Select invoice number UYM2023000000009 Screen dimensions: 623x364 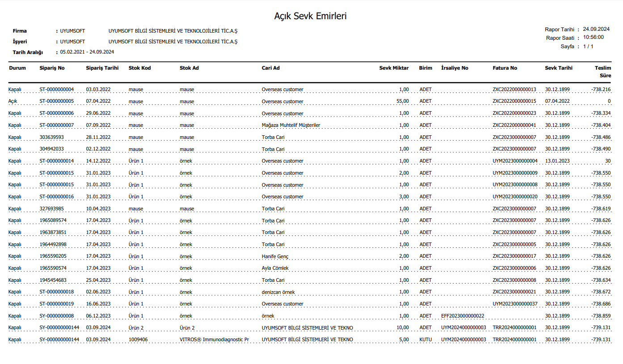[x=515, y=173]
